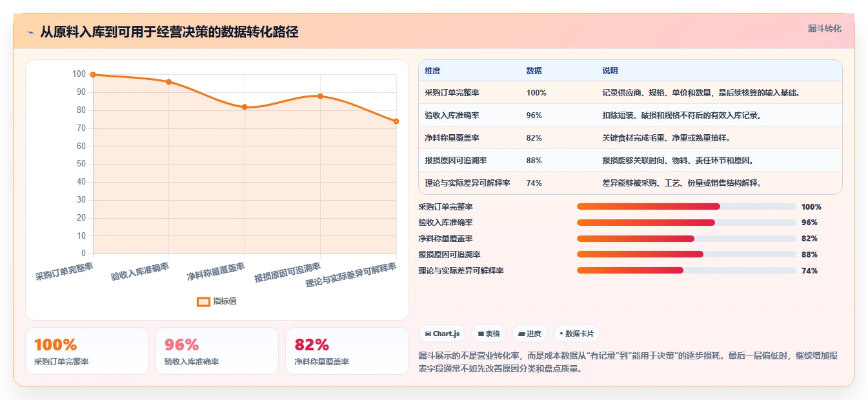Click the card title 从原料入库到可用于经营决策的数据转化路径
Image resolution: width=868 pixels, height=400 pixels.
pos(169,32)
